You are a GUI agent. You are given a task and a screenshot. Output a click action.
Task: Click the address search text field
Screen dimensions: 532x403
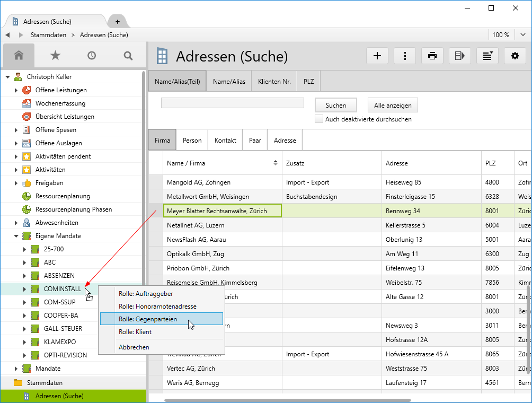(232, 103)
